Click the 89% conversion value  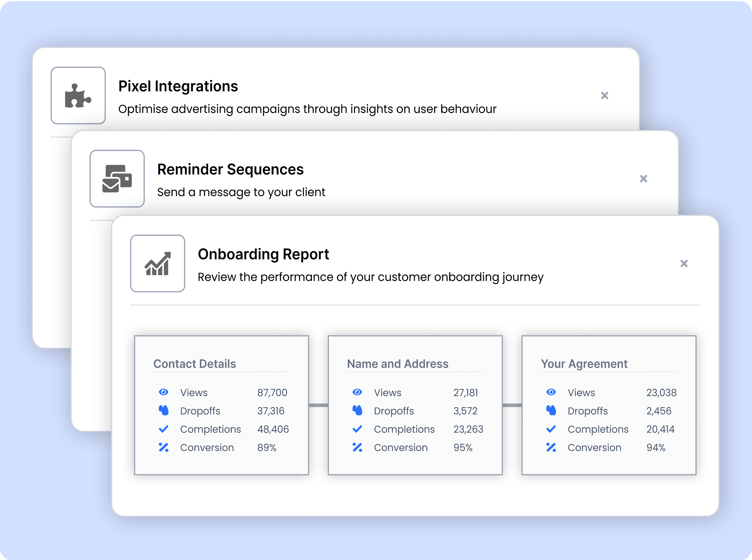267,448
